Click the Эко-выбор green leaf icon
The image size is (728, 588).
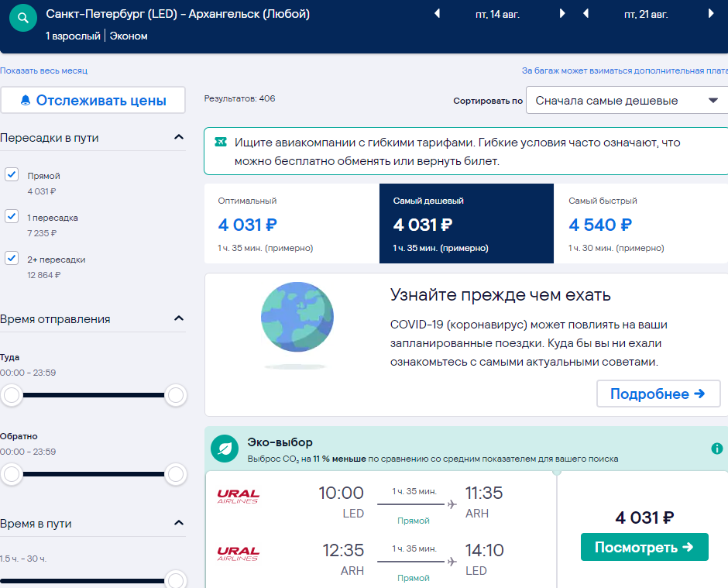[225, 449]
